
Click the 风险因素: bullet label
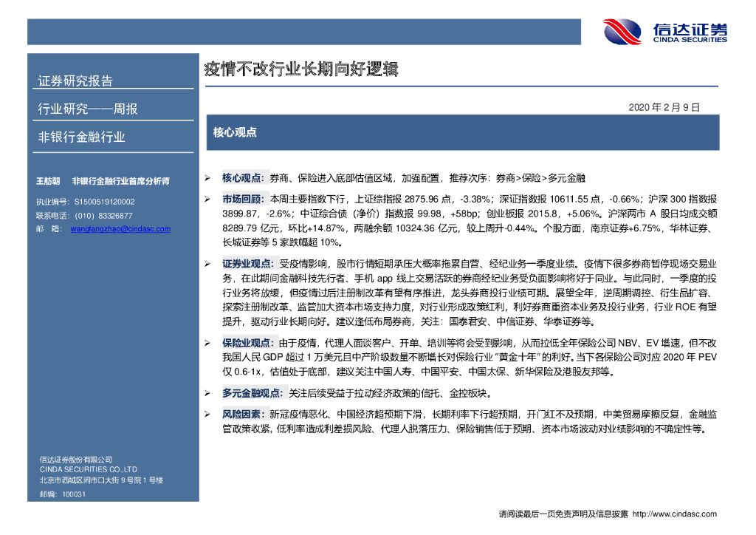tap(243, 415)
